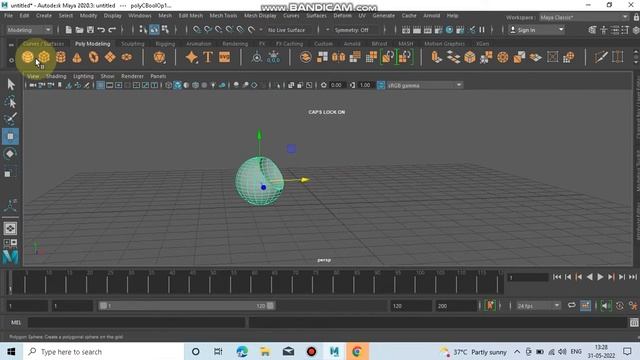640x360 pixels.
Task: Click the Bevel shelf icon
Action: point(470,57)
